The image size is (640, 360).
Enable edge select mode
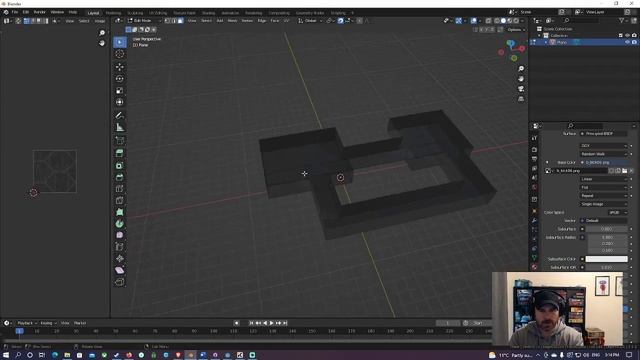click(174, 20)
